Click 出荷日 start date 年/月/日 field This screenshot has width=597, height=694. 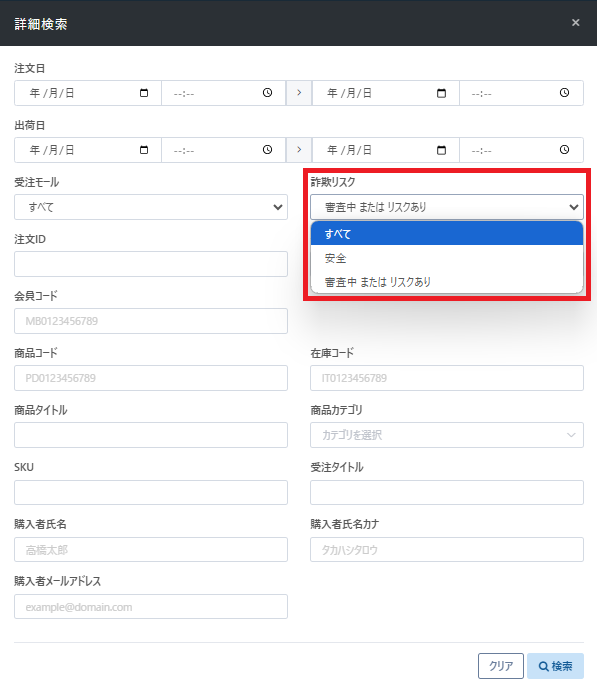tap(88, 150)
